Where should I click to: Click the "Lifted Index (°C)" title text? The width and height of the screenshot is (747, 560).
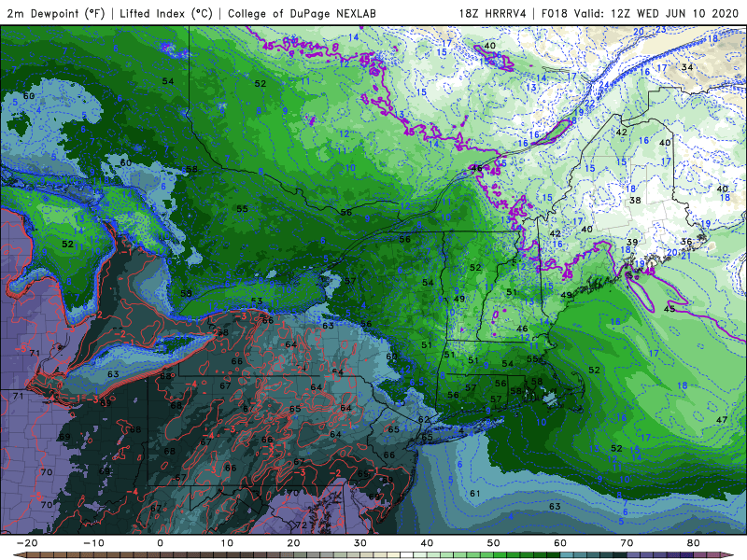click(166, 14)
